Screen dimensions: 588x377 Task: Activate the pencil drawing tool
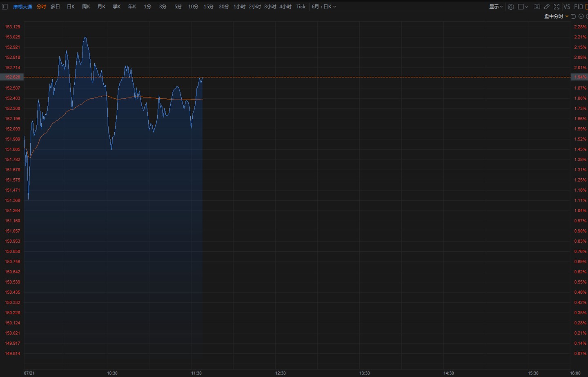coord(547,7)
